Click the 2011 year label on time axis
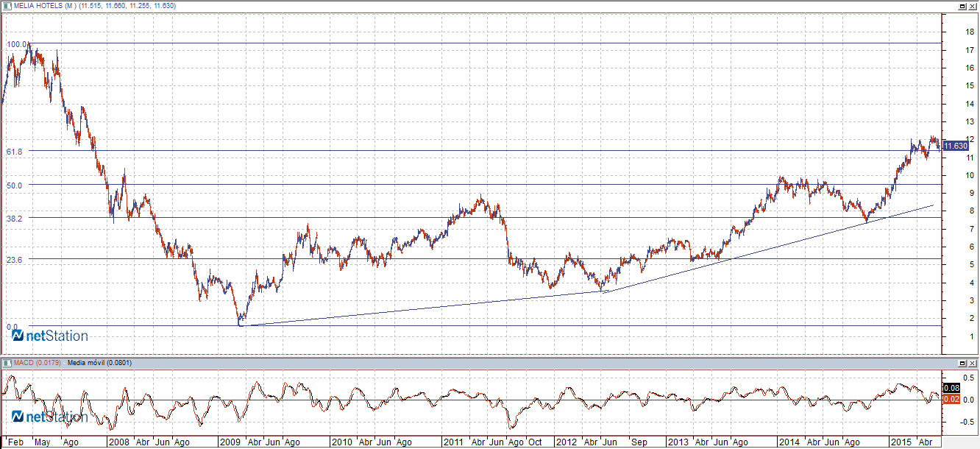980x449 pixels. 453,442
